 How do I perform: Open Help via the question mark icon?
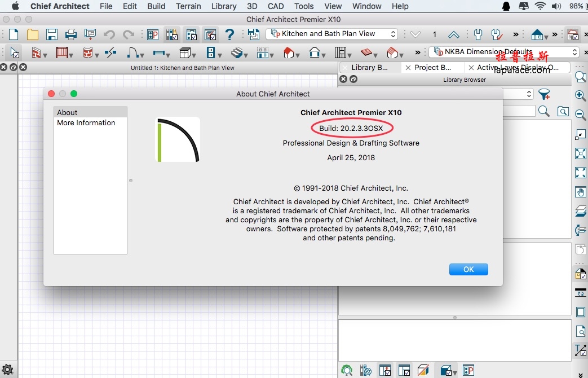(229, 34)
